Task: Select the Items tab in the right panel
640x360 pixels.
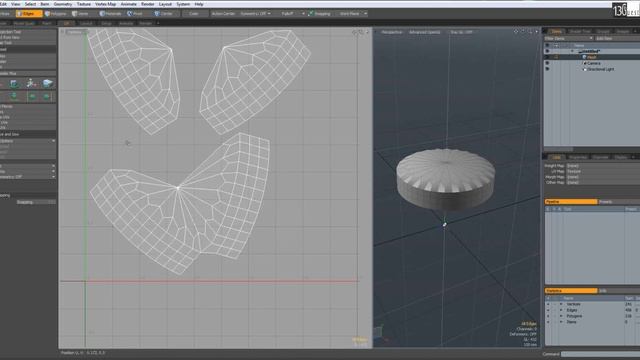Action: coord(556,31)
